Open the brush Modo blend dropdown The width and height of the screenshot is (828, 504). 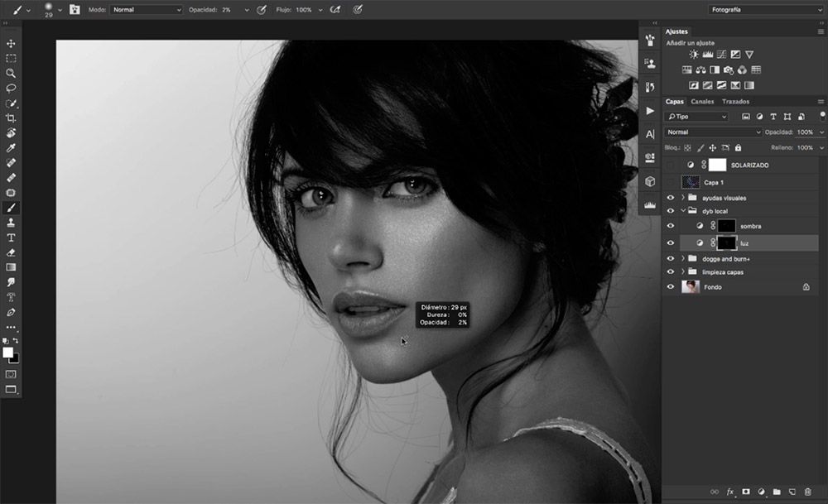point(147,10)
